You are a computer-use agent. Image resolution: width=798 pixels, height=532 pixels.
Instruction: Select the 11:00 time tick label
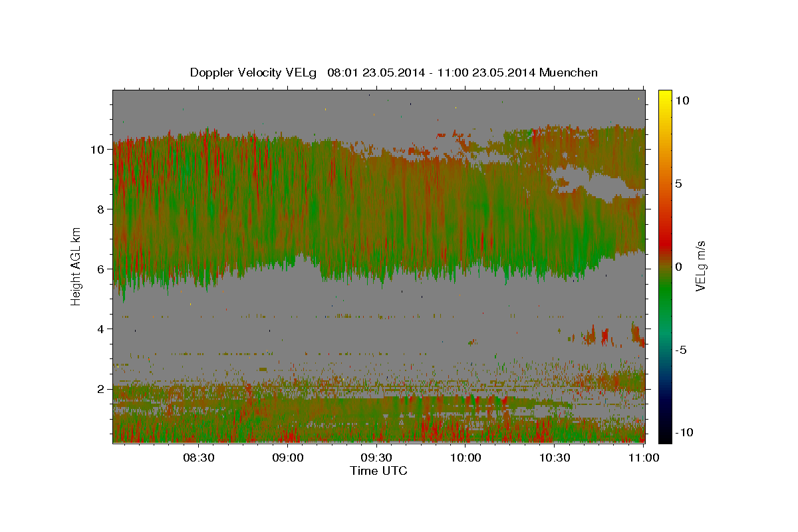644,458
